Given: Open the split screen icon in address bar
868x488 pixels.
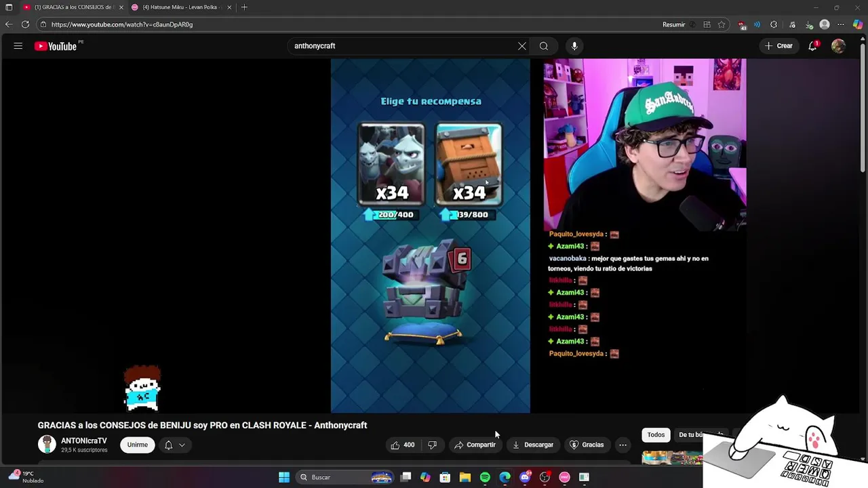Looking at the screenshot, I should (x=707, y=24).
